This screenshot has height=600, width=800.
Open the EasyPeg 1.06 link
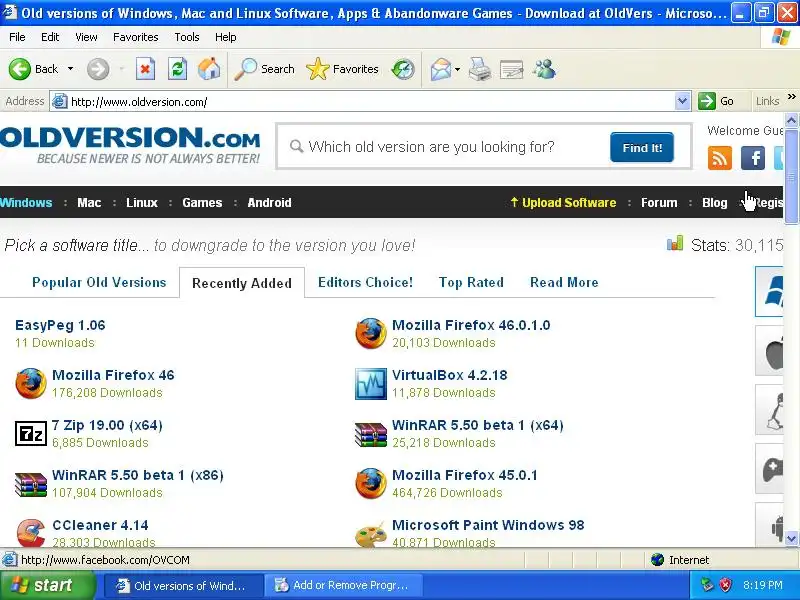click(x=60, y=325)
